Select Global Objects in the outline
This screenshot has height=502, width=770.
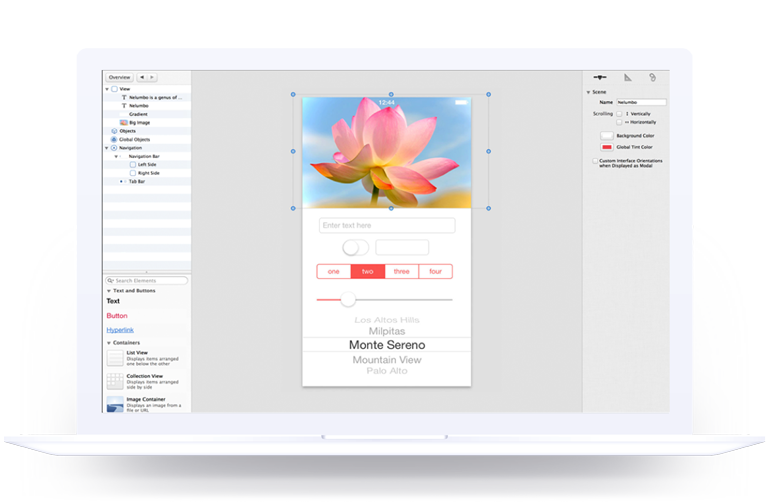point(133,139)
